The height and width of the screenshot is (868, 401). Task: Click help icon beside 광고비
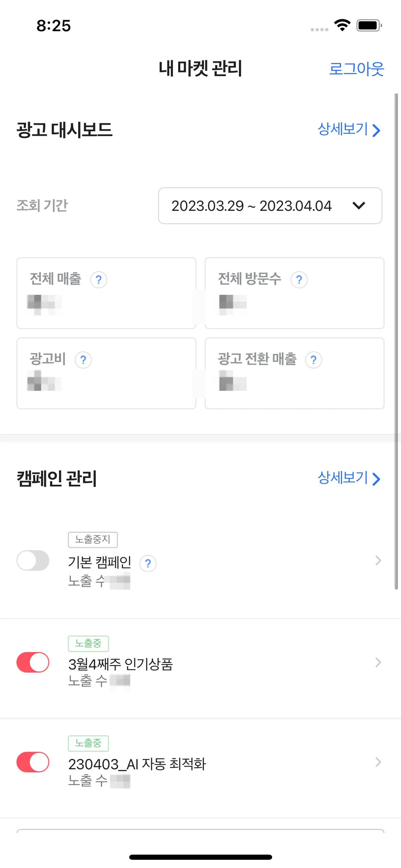click(x=83, y=360)
